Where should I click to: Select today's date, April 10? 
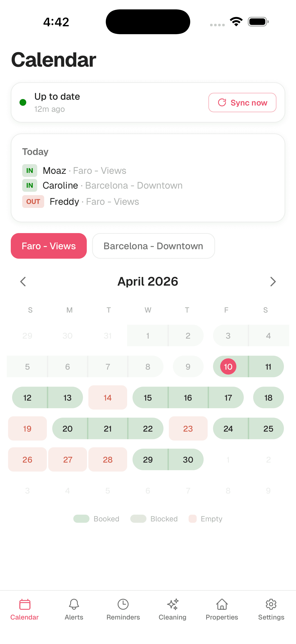(x=228, y=367)
